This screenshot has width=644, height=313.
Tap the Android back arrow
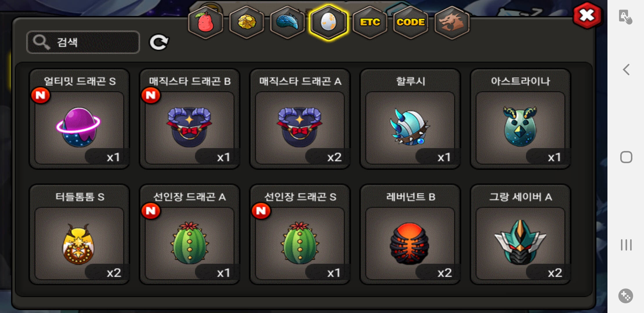(x=626, y=70)
